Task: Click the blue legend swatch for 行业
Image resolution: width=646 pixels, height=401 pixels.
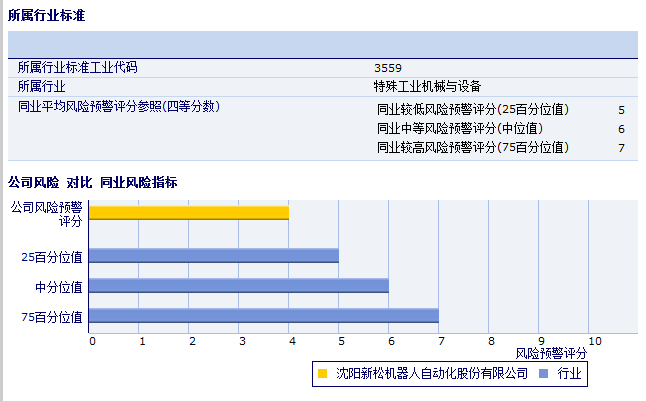Action: coord(543,374)
